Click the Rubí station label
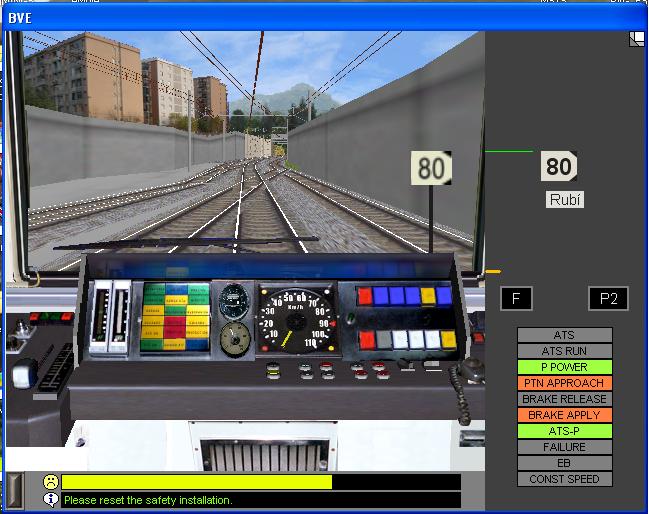This screenshot has width=649, height=514. pyautogui.click(x=565, y=199)
